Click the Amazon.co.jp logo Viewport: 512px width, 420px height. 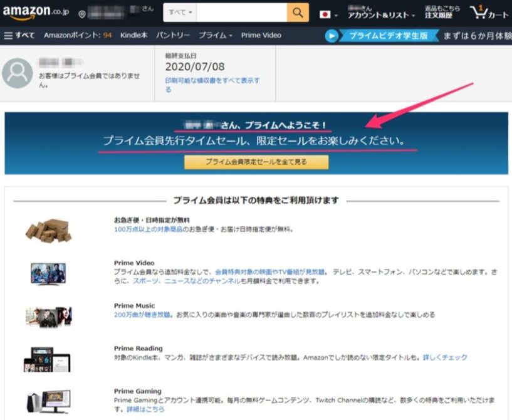pyautogui.click(x=36, y=13)
